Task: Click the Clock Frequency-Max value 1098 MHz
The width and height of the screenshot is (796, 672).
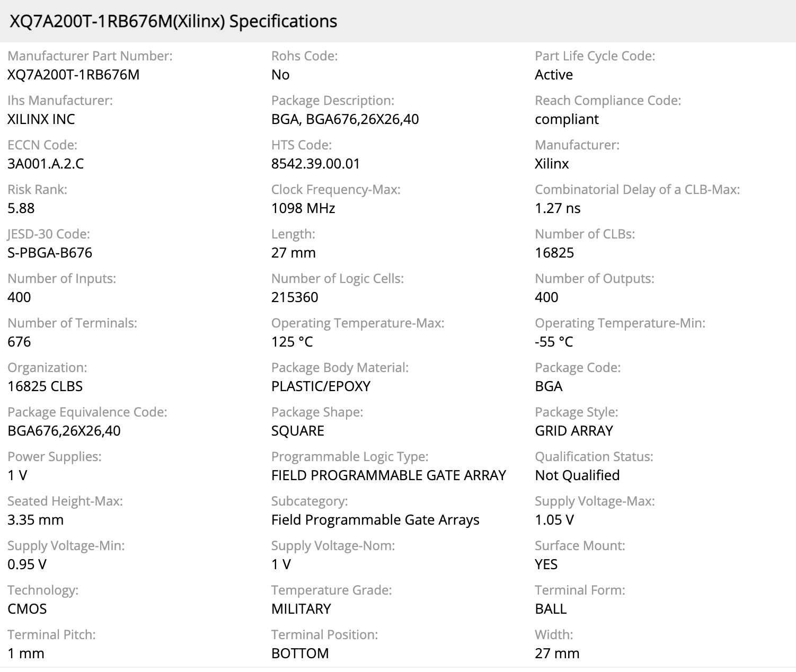Action: pyautogui.click(x=303, y=208)
